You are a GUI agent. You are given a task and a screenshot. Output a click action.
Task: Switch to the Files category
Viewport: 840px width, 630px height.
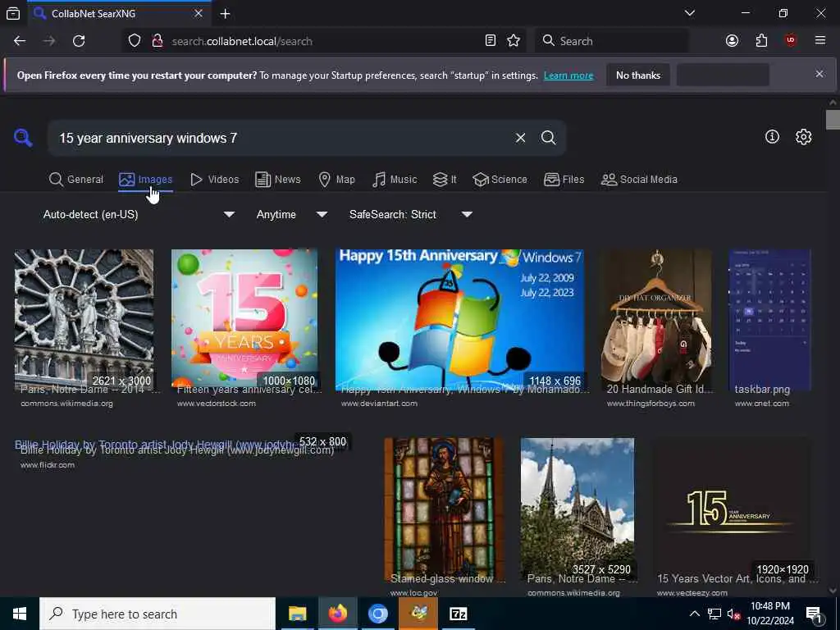click(x=564, y=180)
